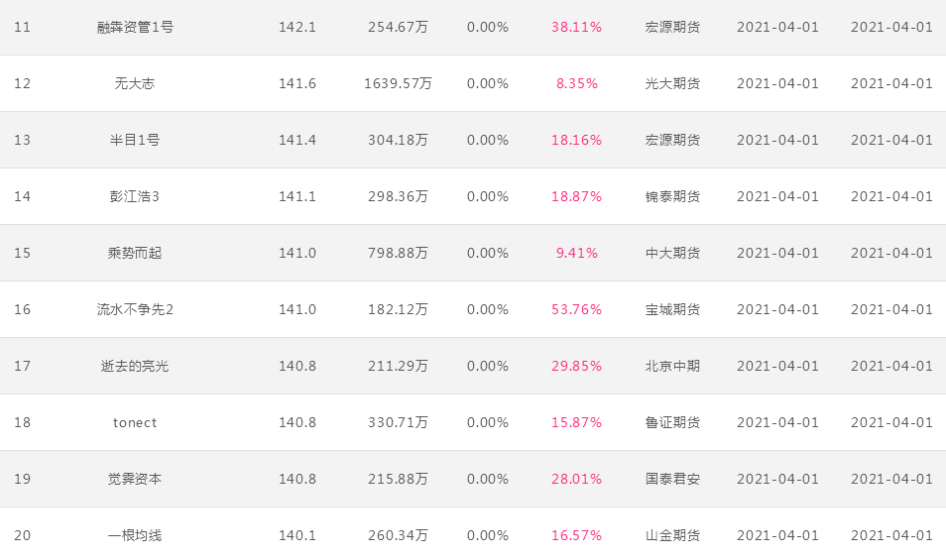Click the 53.76% return rate cell
The width and height of the screenshot is (946, 560).
(x=577, y=309)
